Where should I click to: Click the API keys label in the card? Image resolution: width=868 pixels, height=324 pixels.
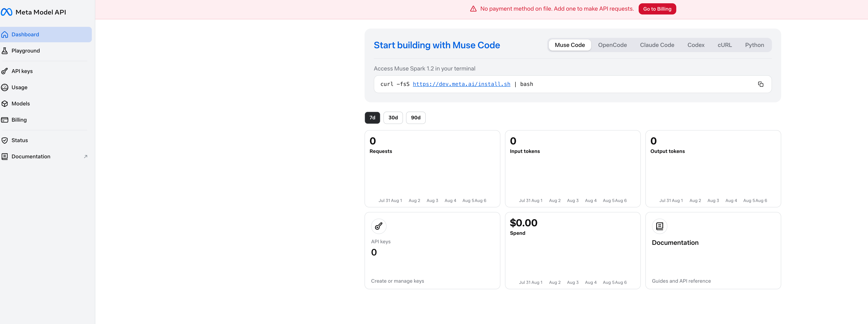381,242
